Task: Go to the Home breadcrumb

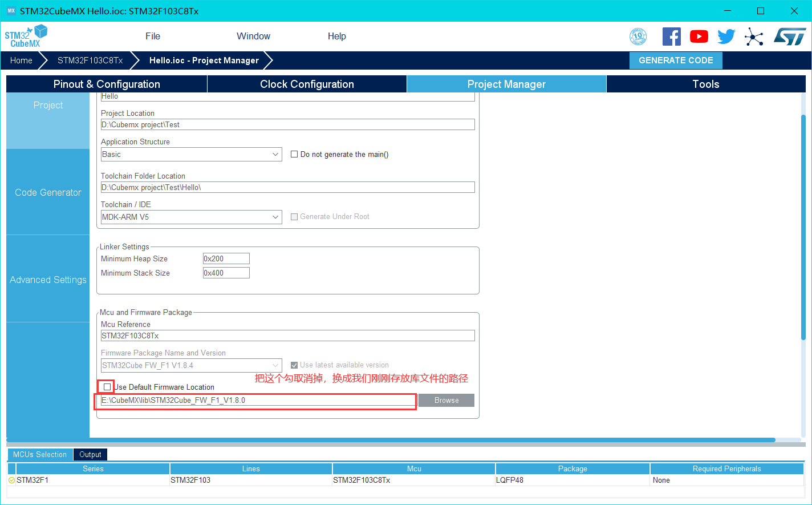Action: click(x=21, y=60)
